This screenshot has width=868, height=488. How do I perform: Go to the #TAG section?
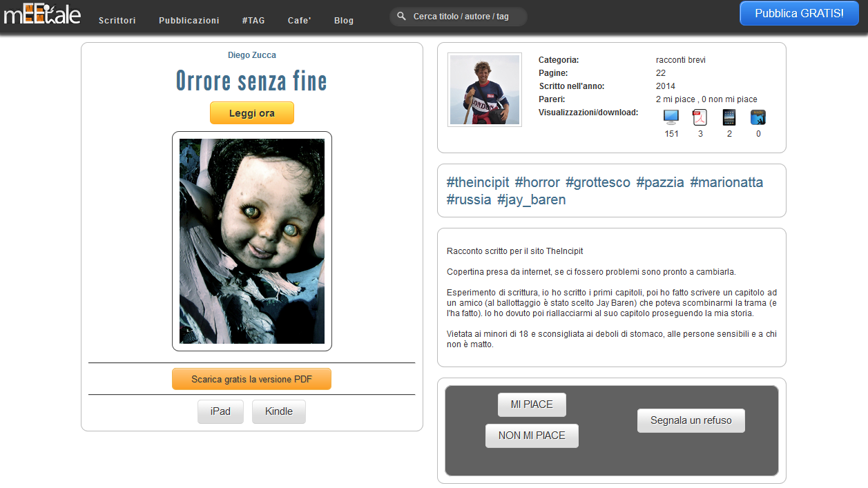click(x=253, y=21)
